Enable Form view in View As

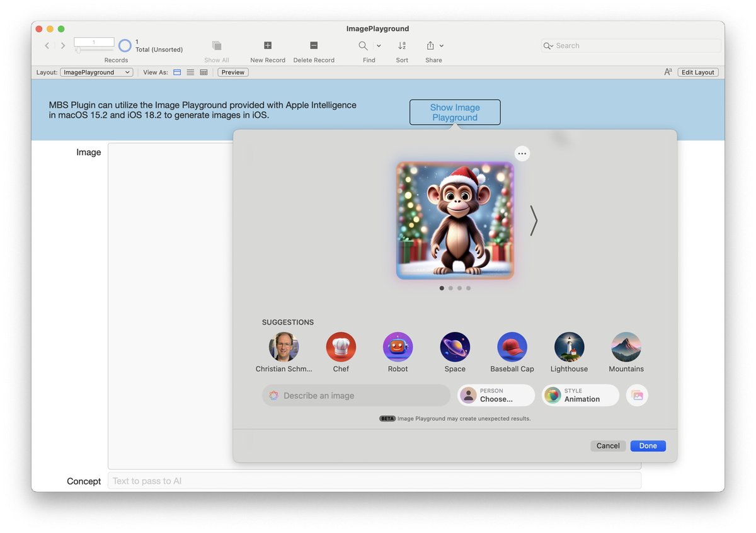click(x=177, y=72)
